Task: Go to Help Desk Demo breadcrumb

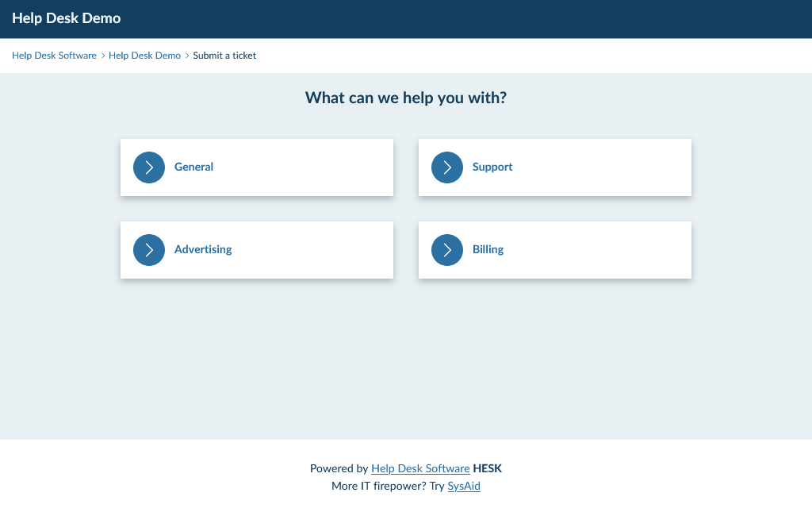Action: [144, 56]
